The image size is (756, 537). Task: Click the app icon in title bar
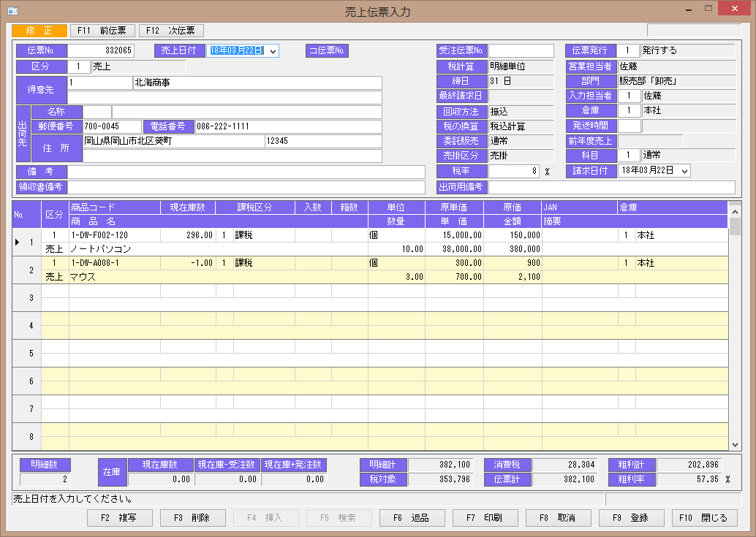click(13, 11)
